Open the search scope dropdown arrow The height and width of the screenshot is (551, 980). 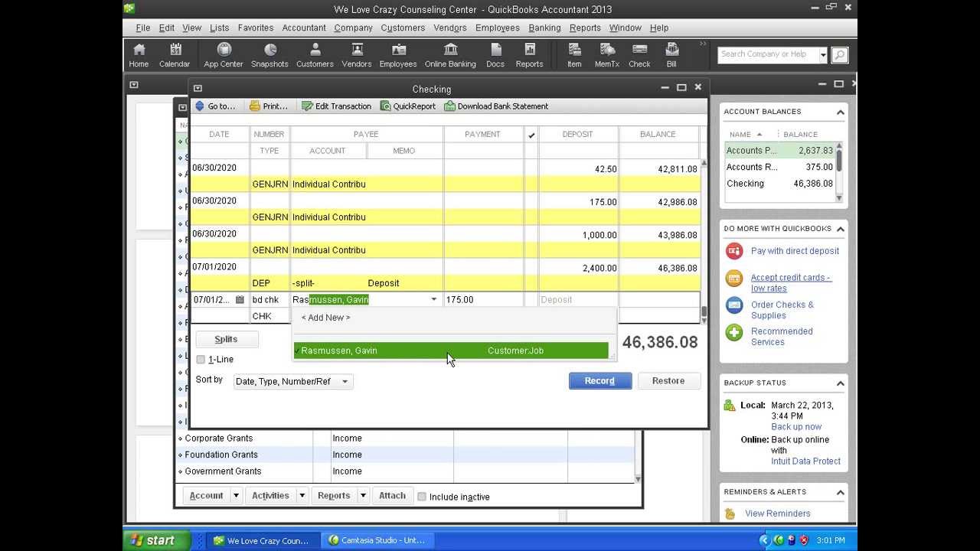[823, 55]
